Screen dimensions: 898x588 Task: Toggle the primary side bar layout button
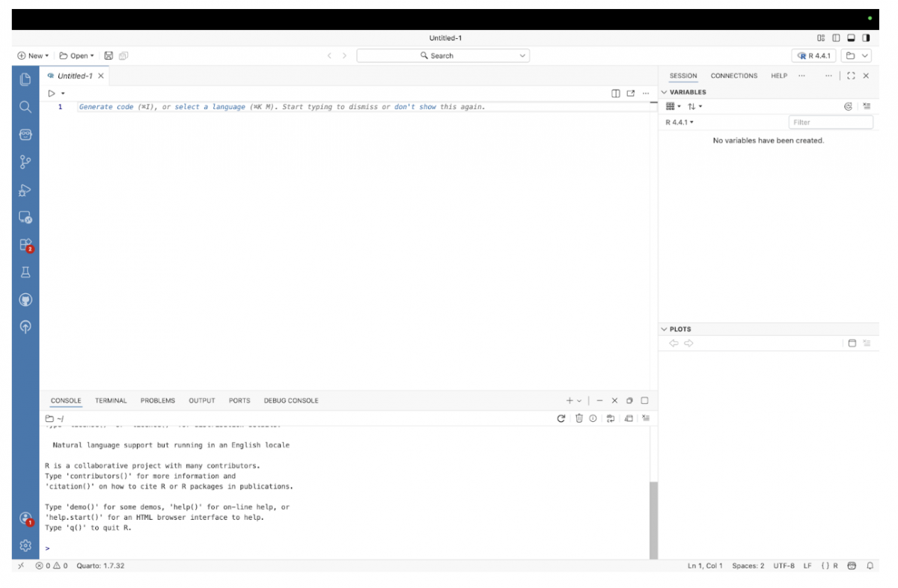click(836, 38)
